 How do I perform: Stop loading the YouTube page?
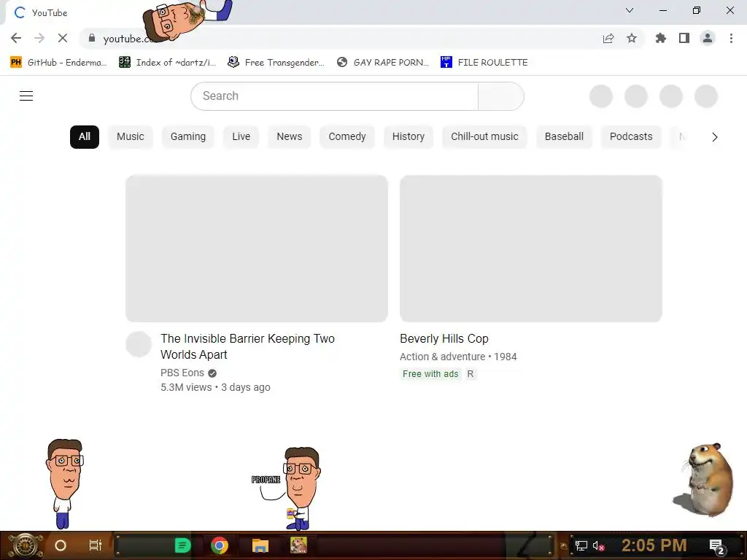pyautogui.click(x=63, y=38)
